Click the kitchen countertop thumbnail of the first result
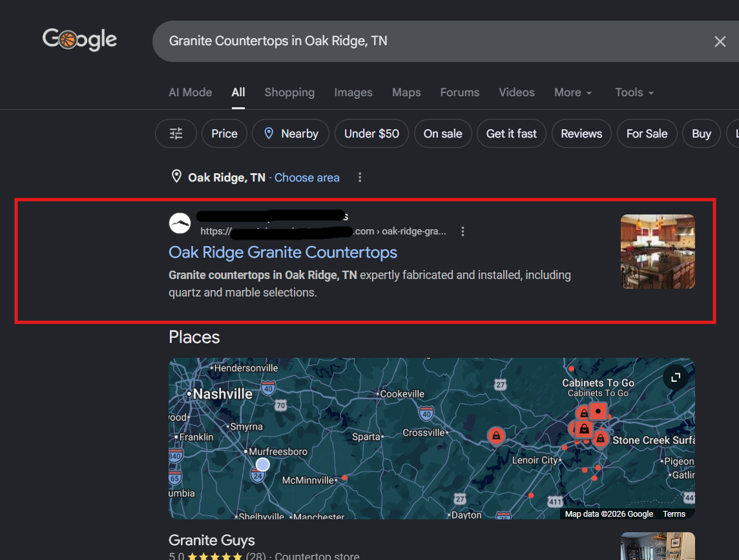 point(658,252)
